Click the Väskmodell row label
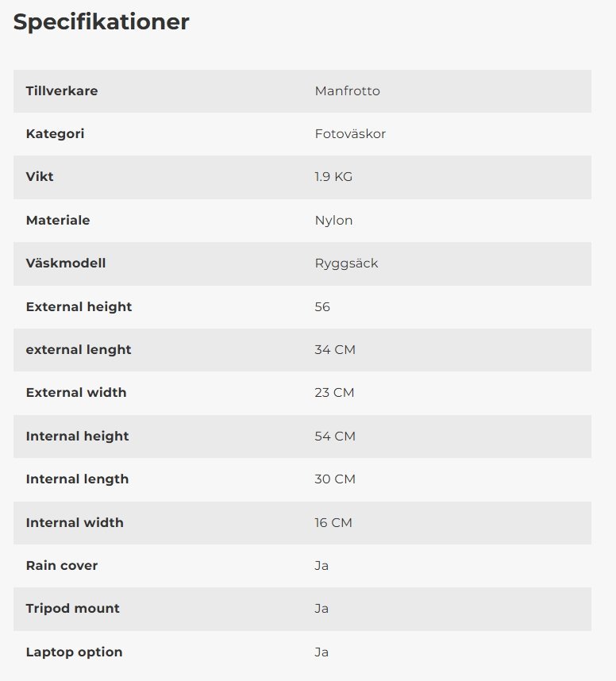616x681 pixels. [65, 264]
